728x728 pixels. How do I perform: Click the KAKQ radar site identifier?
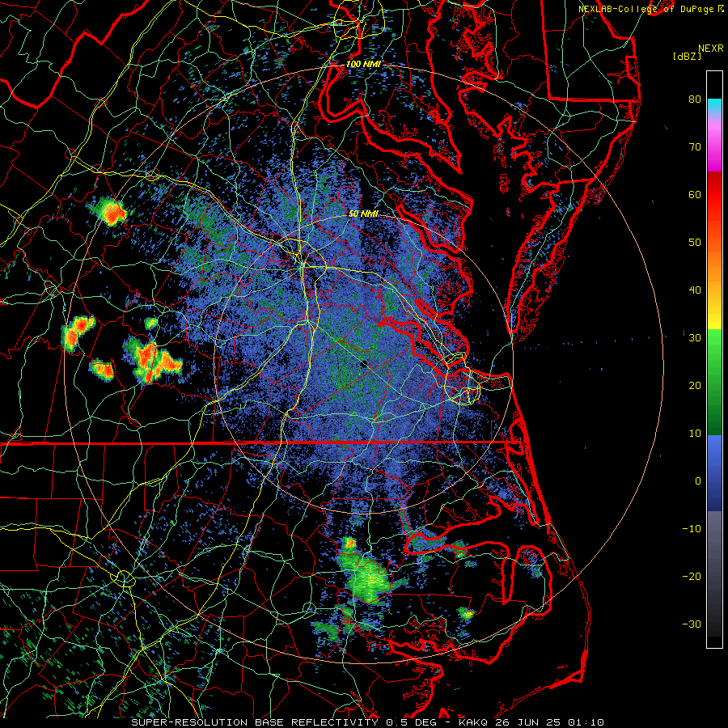473,722
